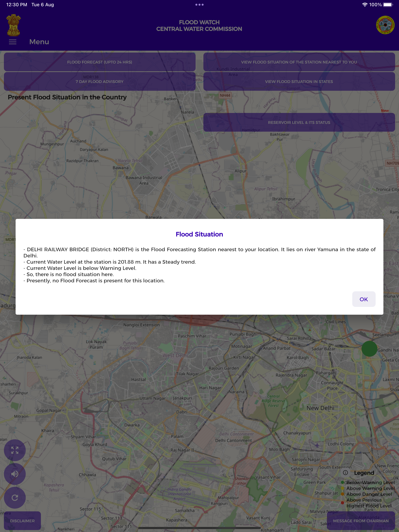The width and height of the screenshot is (399, 532).
Task: View flood situation of nearest station
Action: click(x=299, y=62)
